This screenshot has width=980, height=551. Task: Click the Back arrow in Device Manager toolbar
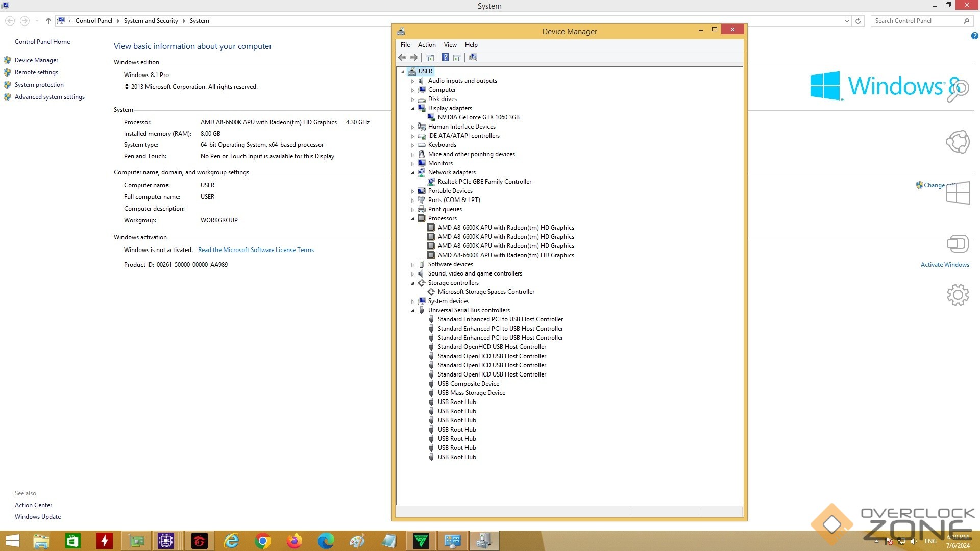pos(402,57)
